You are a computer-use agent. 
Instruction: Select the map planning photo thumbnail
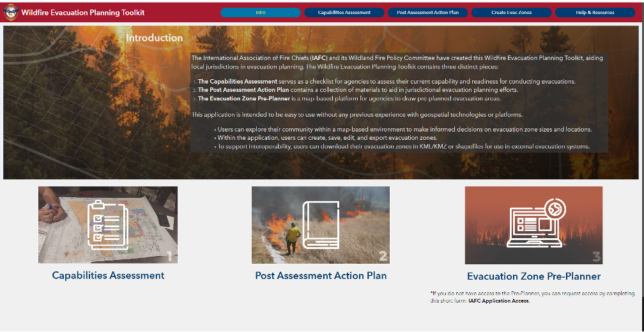pyautogui.click(x=108, y=225)
